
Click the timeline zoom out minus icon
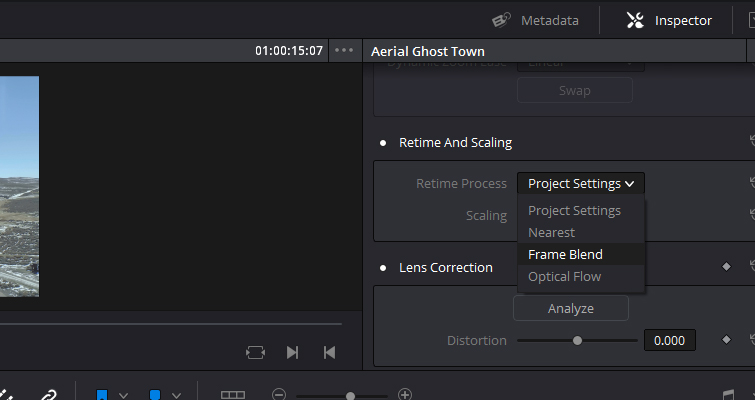[279, 395]
